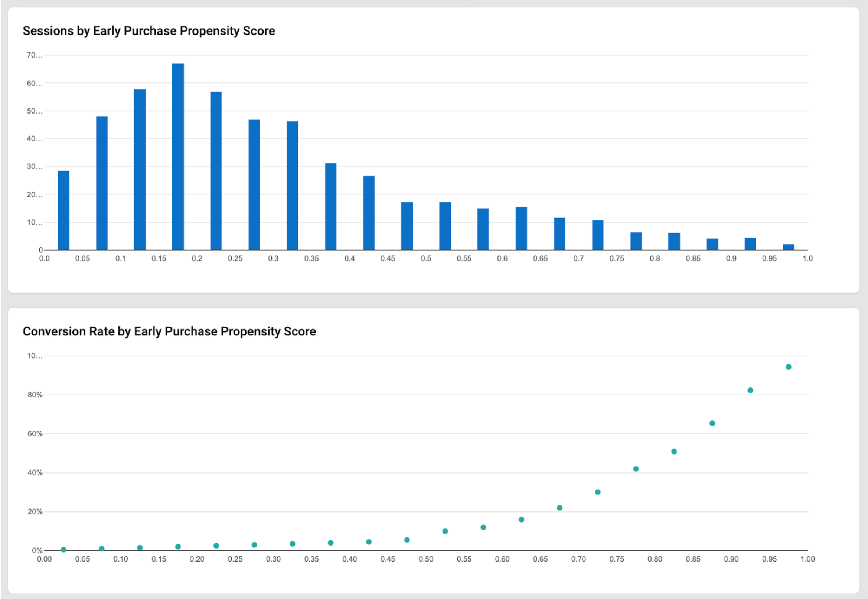This screenshot has height=599, width=868.
Task: Select the sessions bar between 0.2 and 0.25
Action: (216, 171)
